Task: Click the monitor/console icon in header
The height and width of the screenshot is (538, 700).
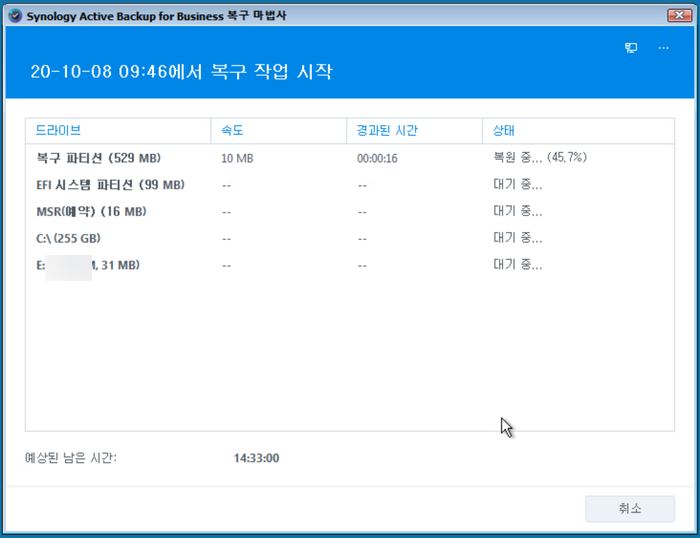Action: point(631,48)
